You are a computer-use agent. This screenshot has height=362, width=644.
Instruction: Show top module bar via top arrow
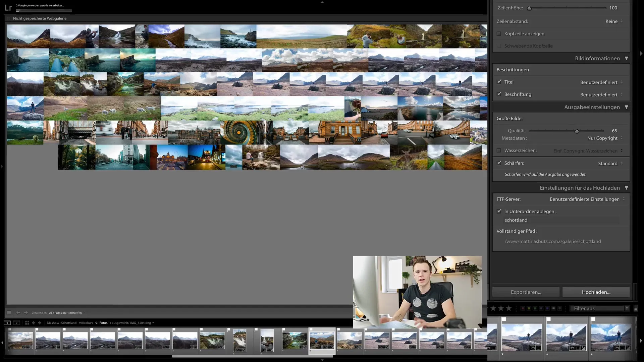click(x=322, y=2)
